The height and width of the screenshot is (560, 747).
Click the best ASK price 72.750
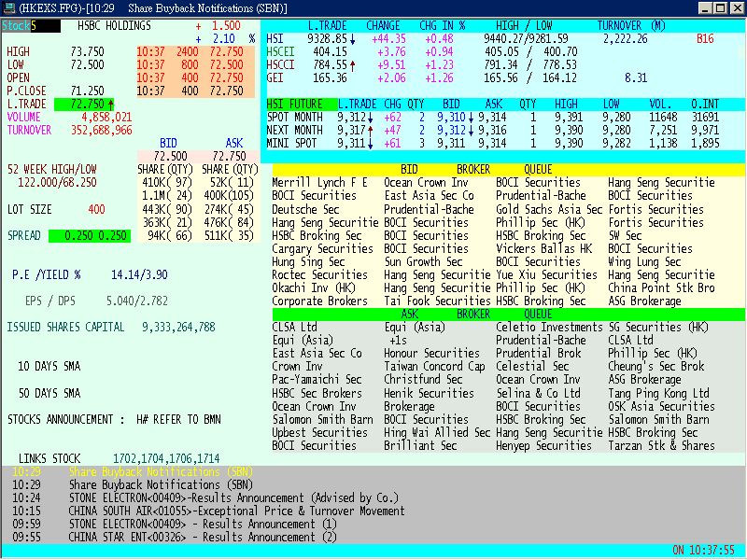coord(229,156)
